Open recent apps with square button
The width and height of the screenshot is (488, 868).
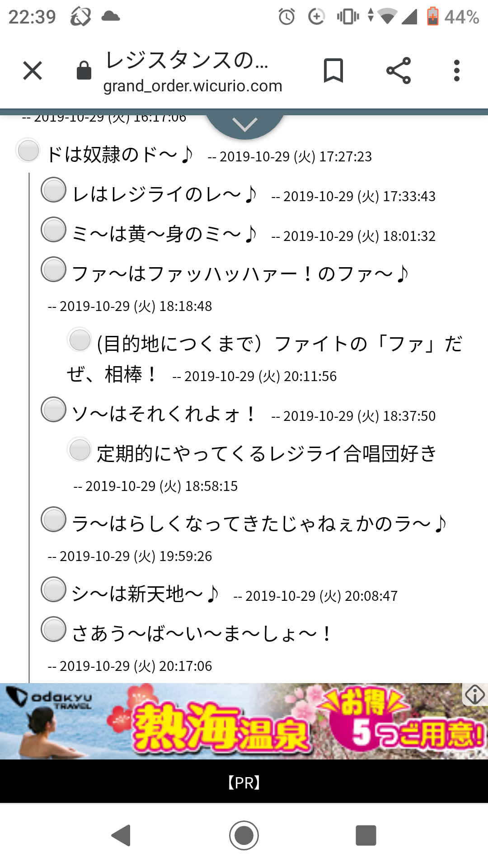[x=366, y=835]
